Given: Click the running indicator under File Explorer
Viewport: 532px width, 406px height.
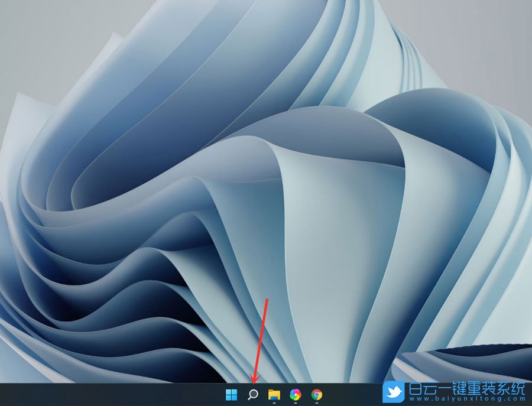Looking at the screenshot, I should 274,402.
